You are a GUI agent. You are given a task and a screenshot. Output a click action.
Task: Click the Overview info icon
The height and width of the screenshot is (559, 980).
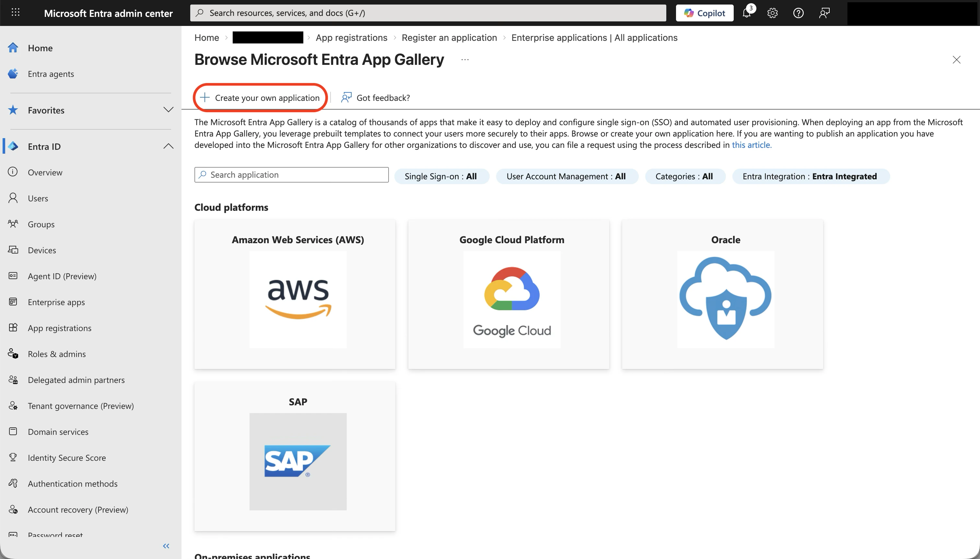(x=13, y=172)
